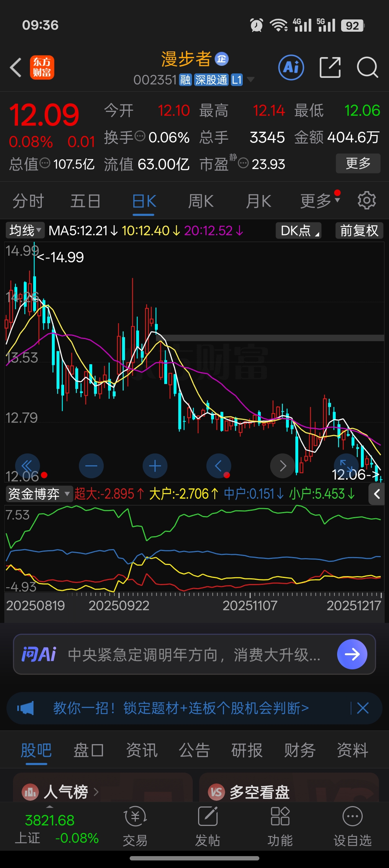The width and height of the screenshot is (389, 868).
Task: Collapse indicator panel with left chevron
Action: (377, 494)
